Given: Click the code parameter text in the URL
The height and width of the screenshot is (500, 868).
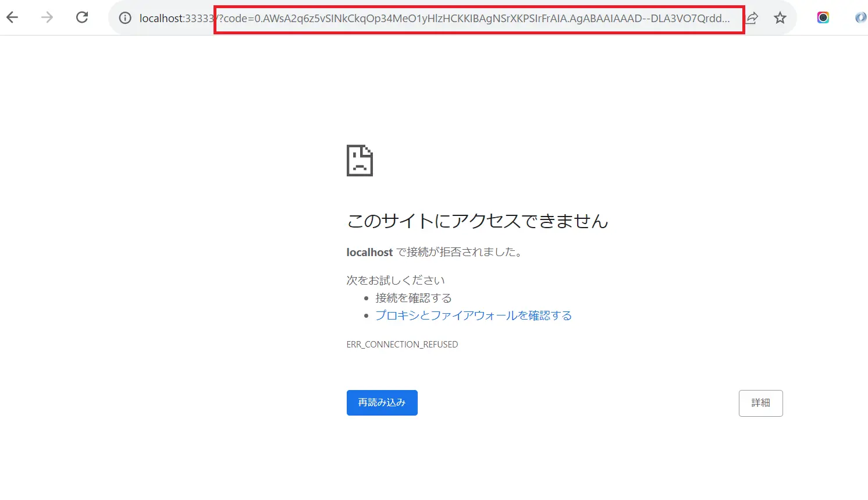Looking at the screenshot, I should coord(474,19).
